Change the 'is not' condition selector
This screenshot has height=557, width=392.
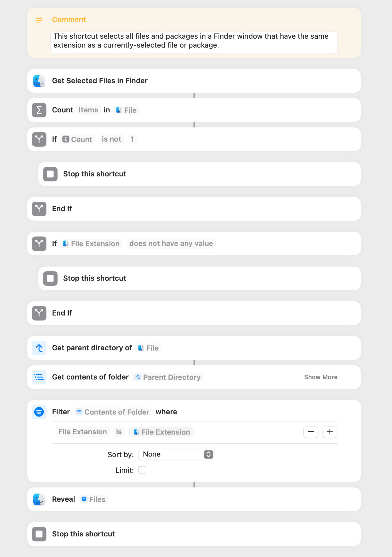(111, 139)
